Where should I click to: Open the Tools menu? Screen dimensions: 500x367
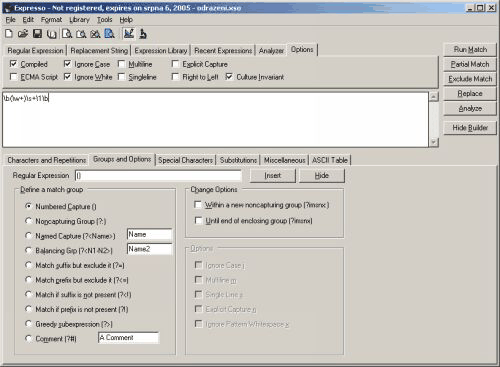[x=104, y=20]
